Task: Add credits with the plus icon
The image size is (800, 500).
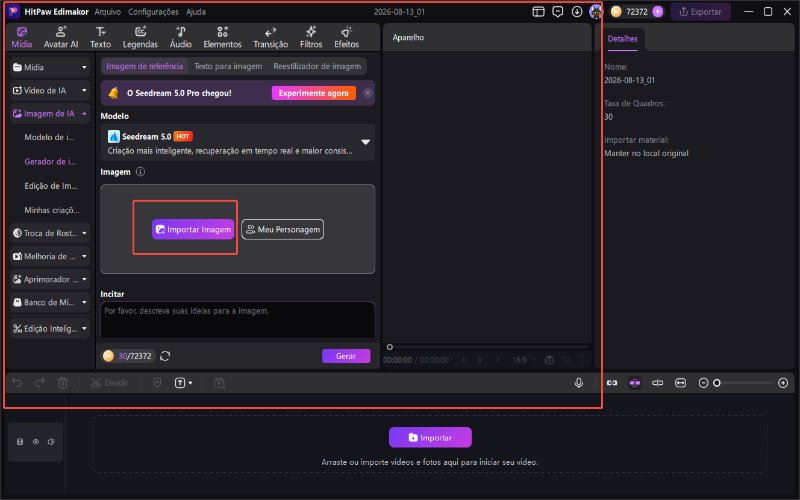Action: [x=658, y=12]
